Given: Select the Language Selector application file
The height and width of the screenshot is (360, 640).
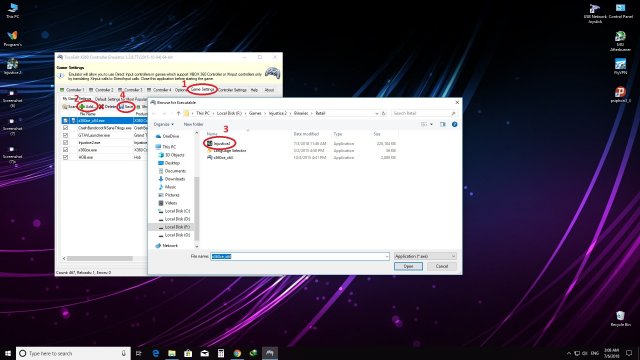Looking at the screenshot, I should coord(227,151).
